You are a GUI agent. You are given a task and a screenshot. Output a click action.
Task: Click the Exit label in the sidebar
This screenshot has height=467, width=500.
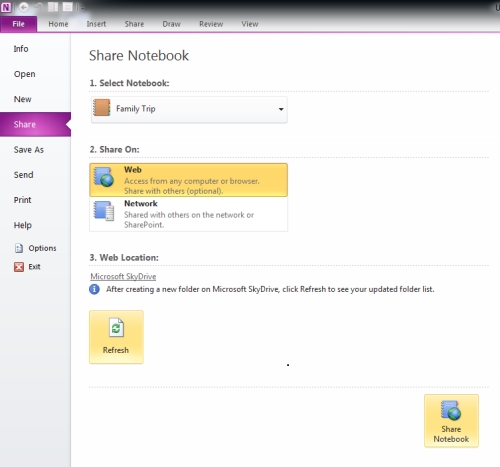point(34,267)
